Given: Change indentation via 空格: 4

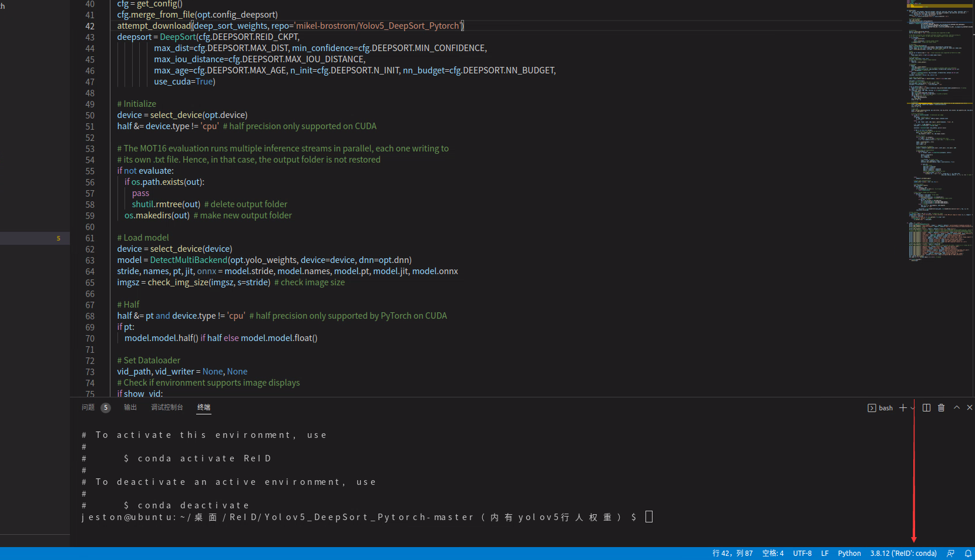Looking at the screenshot, I should (773, 554).
